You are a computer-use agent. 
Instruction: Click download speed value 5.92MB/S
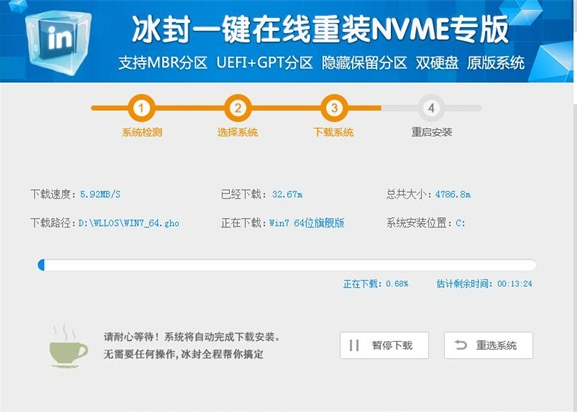tap(100, 194)
